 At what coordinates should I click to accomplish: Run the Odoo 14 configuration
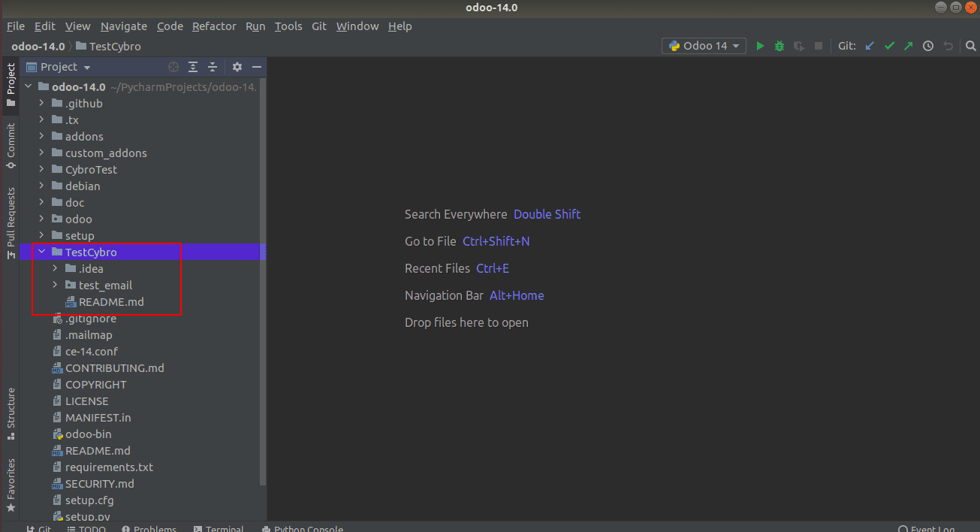pyautogui.click(x=760, y=46)
